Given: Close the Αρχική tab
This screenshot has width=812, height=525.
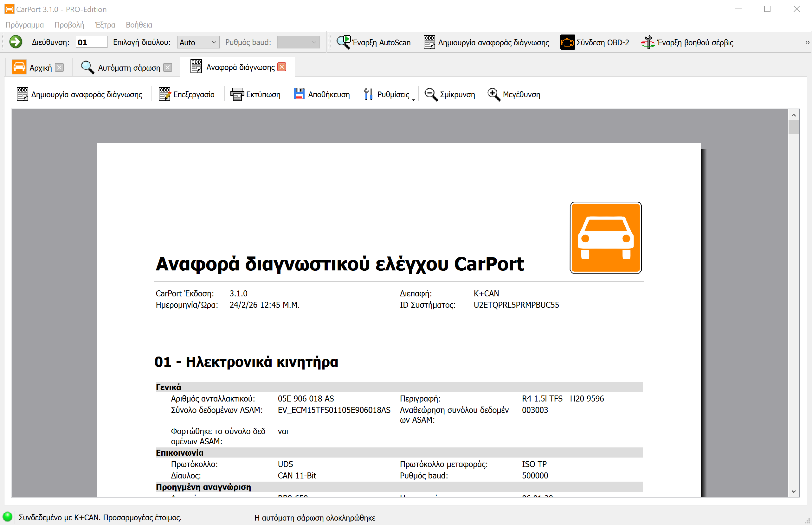Looking at the screenshot, I should tap(59, 67).
